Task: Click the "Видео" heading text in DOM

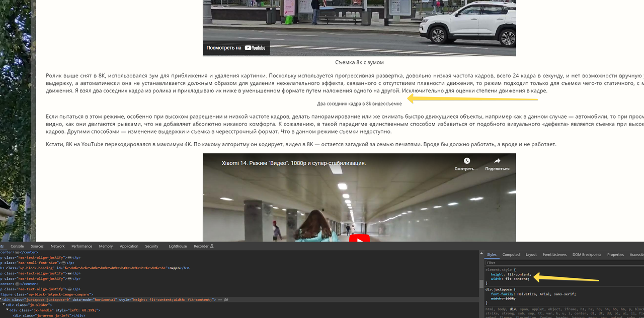Action: point(174,268)
